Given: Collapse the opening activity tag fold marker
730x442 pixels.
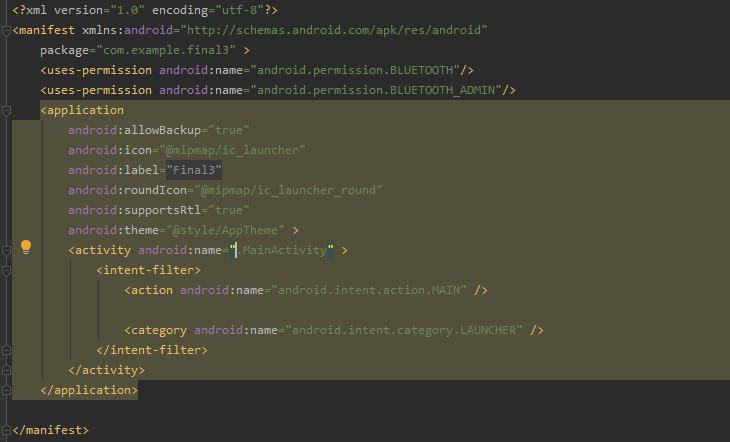Looking at the screenshot, I should coord(6,251).
